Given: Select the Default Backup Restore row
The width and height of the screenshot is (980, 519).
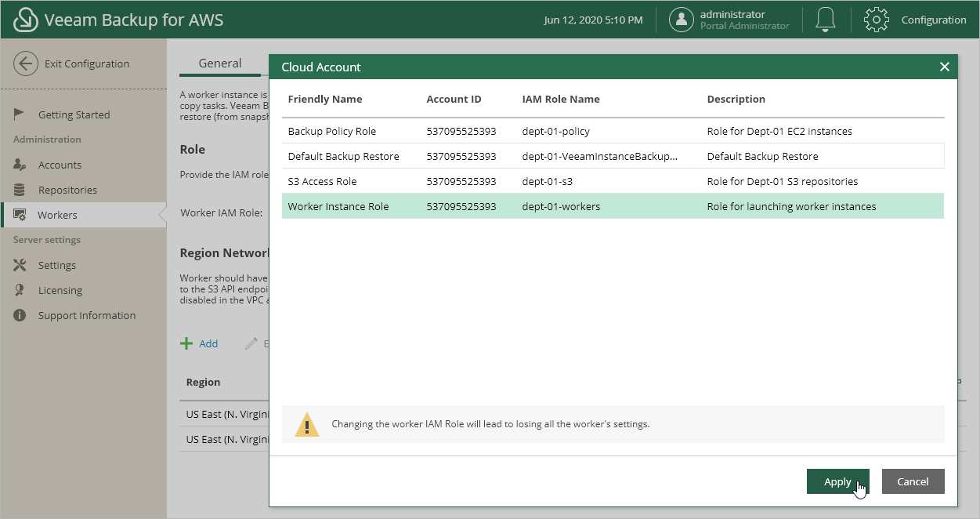Looking at the screenshot, I should click(613, 156).
